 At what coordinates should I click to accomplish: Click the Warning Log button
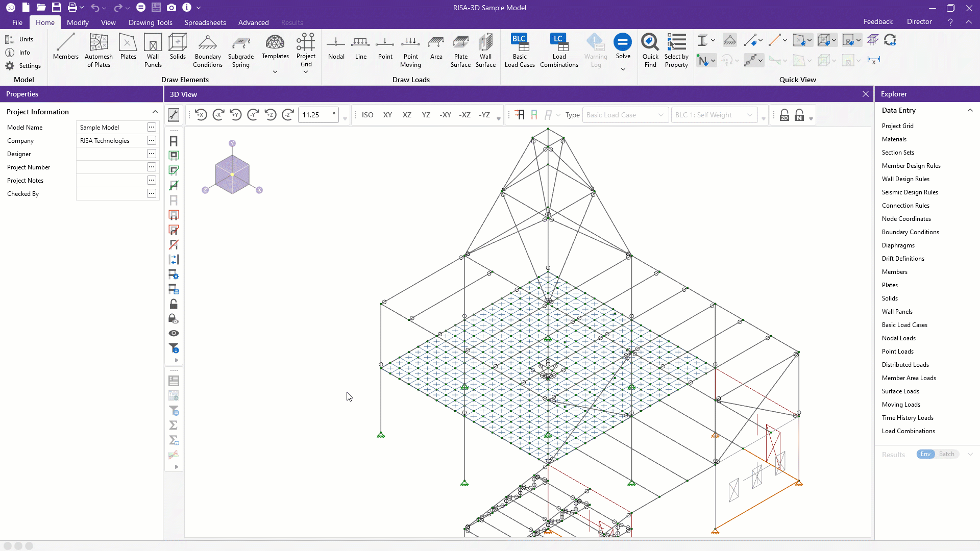(x=595, y=50)
